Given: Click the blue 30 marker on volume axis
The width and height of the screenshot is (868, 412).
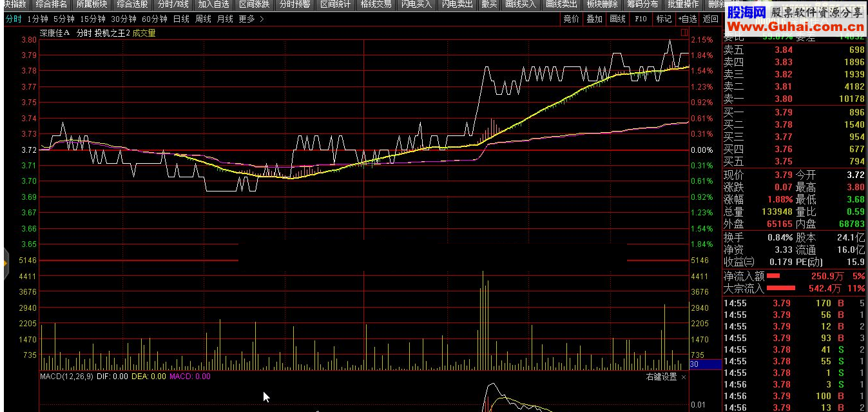Looking at the screenshot, I should pos(705,365).
